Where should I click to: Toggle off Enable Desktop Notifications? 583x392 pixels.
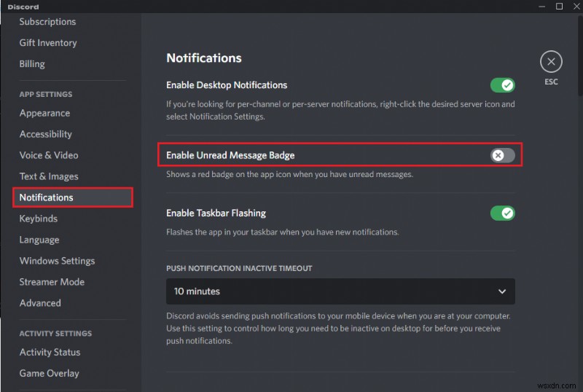502,85
